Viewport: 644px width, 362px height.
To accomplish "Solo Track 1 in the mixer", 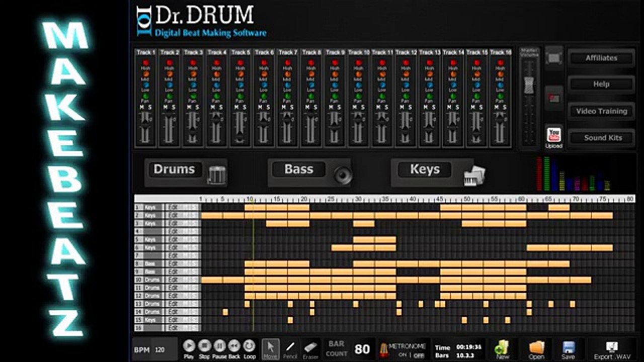I will point(149,107).
